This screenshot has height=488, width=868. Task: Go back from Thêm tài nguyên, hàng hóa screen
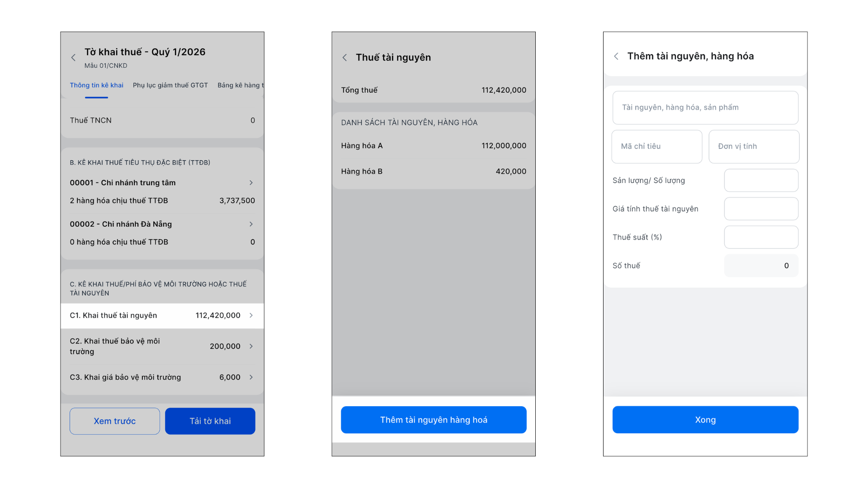[x=616, y=56]
